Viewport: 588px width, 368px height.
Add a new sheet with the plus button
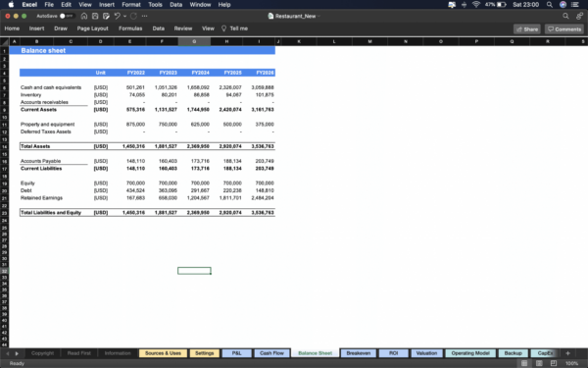(567, 353)
